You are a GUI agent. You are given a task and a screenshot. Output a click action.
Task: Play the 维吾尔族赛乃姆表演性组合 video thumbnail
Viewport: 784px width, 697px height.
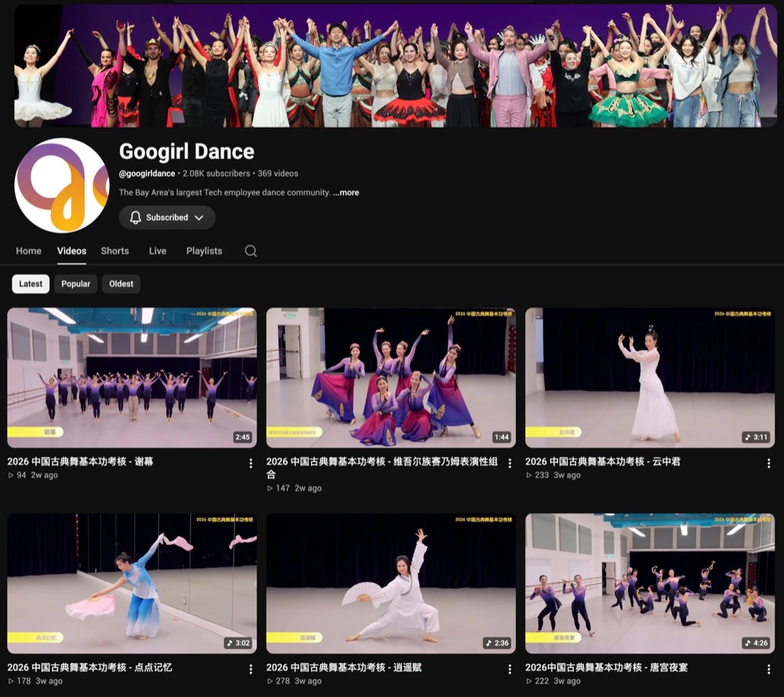(x=391, y=377)
